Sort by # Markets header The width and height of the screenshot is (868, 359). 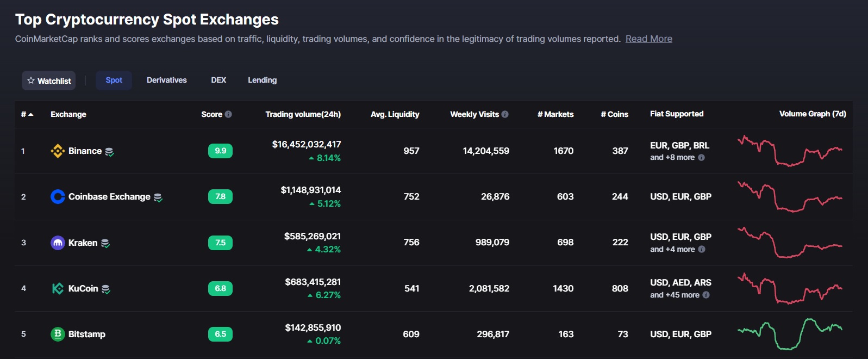point(555,114)
